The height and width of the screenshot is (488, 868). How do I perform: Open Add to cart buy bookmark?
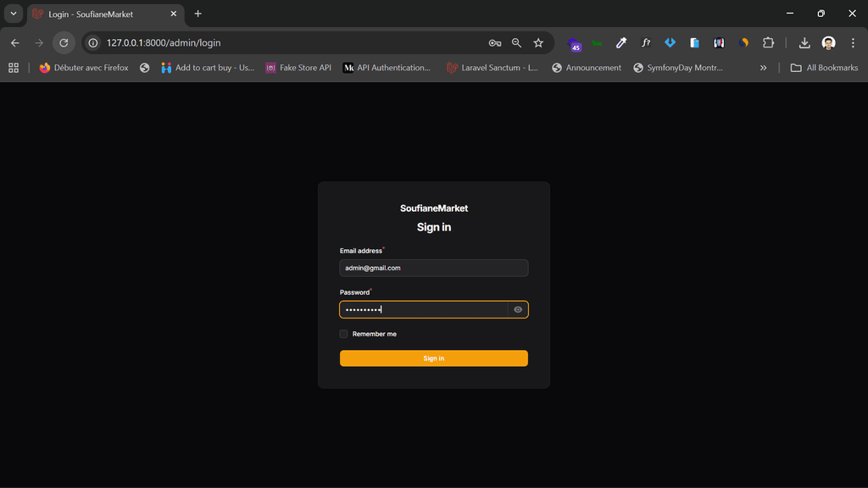pyautogui.click(x=208, y=68)
